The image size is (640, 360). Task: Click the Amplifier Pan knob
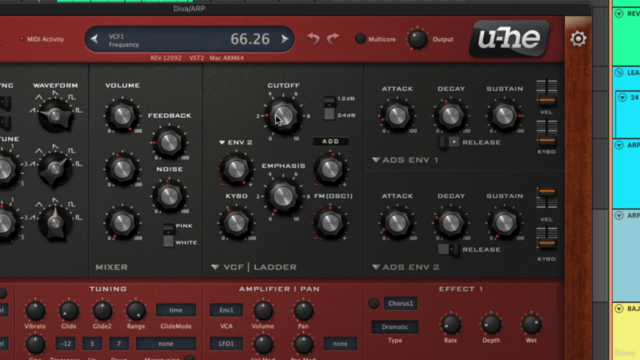303,311
